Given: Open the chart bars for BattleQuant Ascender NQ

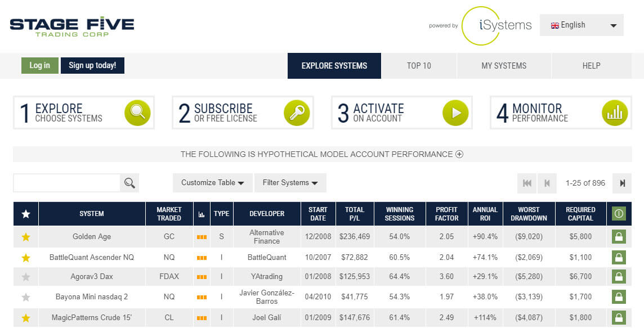Looking at the screenshot, I should point(202,258).
